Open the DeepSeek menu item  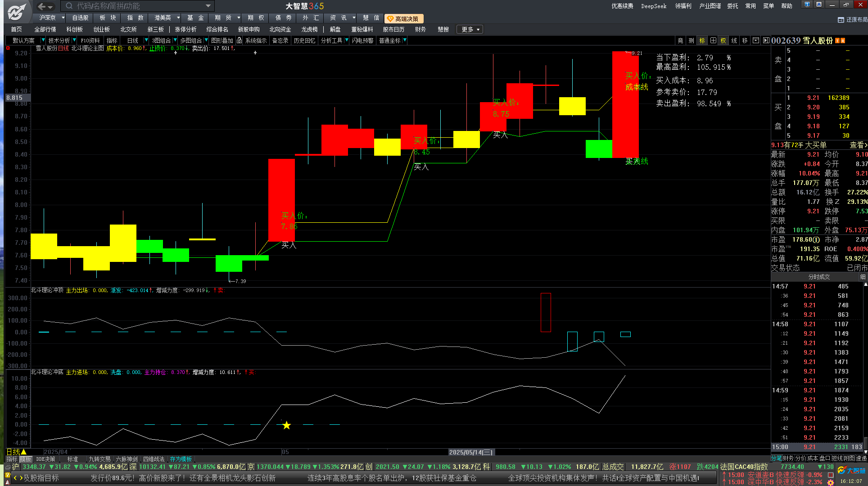[x=654, y=6]
